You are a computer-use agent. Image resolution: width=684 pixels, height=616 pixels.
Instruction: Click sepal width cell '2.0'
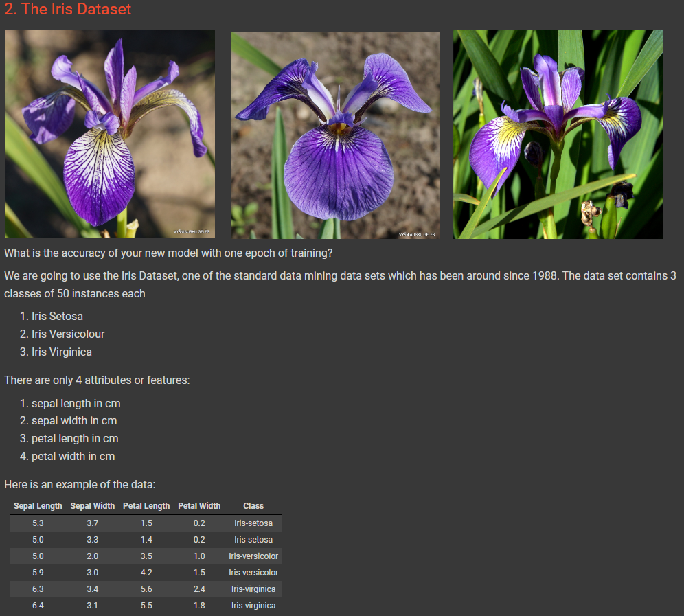pos(93,556)
